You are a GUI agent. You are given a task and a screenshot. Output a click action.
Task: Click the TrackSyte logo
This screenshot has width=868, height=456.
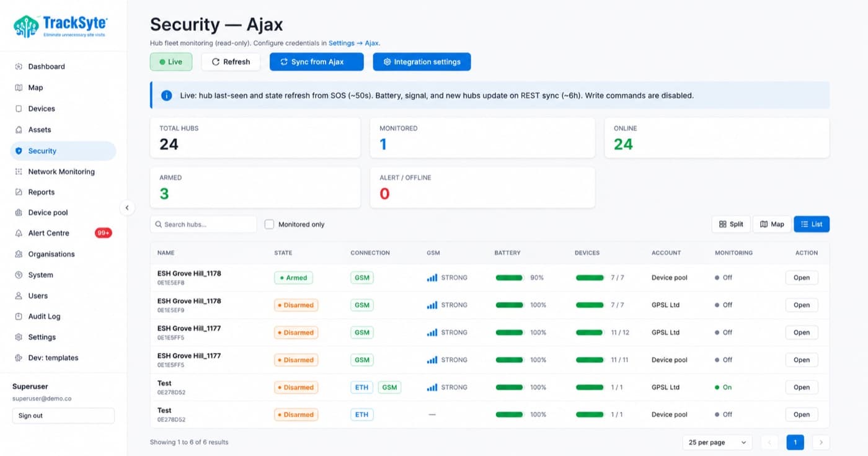(60, 27)
